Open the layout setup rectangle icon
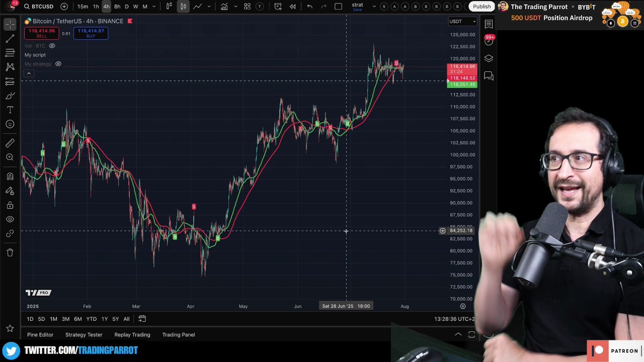Image resolution: width=644 pixels, height=362 pixels. (x=338, y=6)
